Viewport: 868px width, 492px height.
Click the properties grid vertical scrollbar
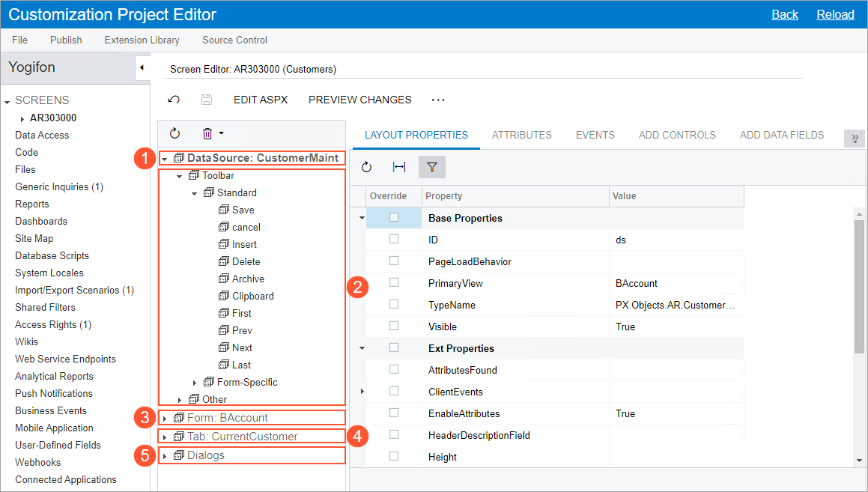[859, 285]
